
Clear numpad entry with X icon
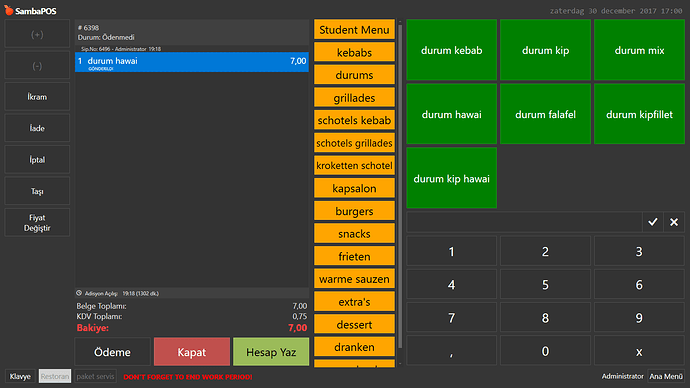[674, 222]
